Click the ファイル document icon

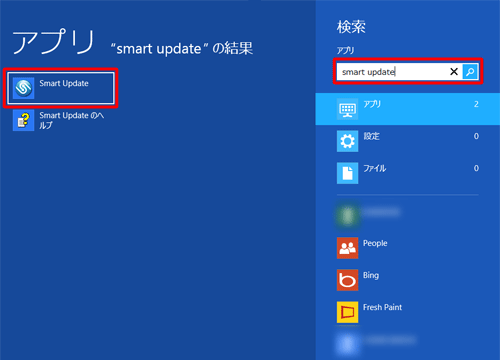(347, 173)
